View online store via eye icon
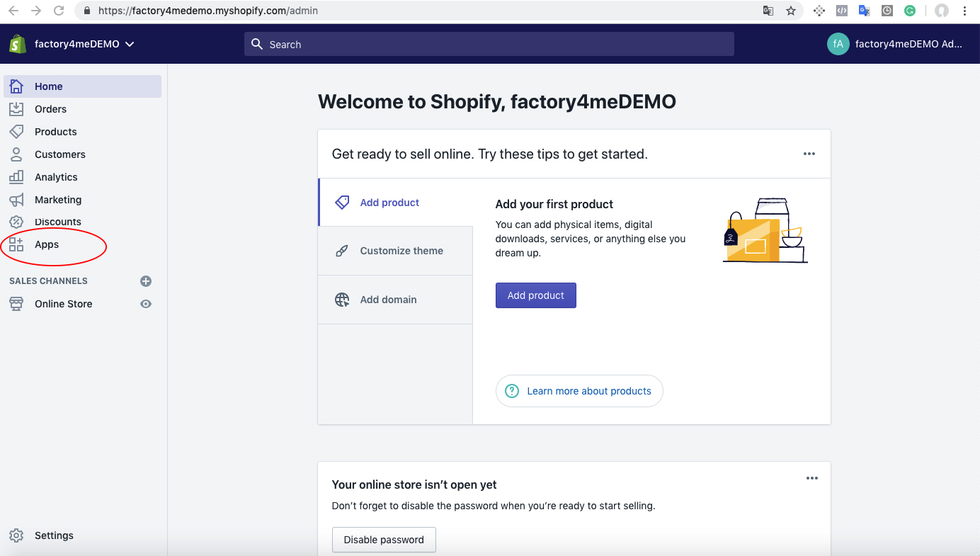The width and height of the screenshot is (980, 556). [146, 304]
